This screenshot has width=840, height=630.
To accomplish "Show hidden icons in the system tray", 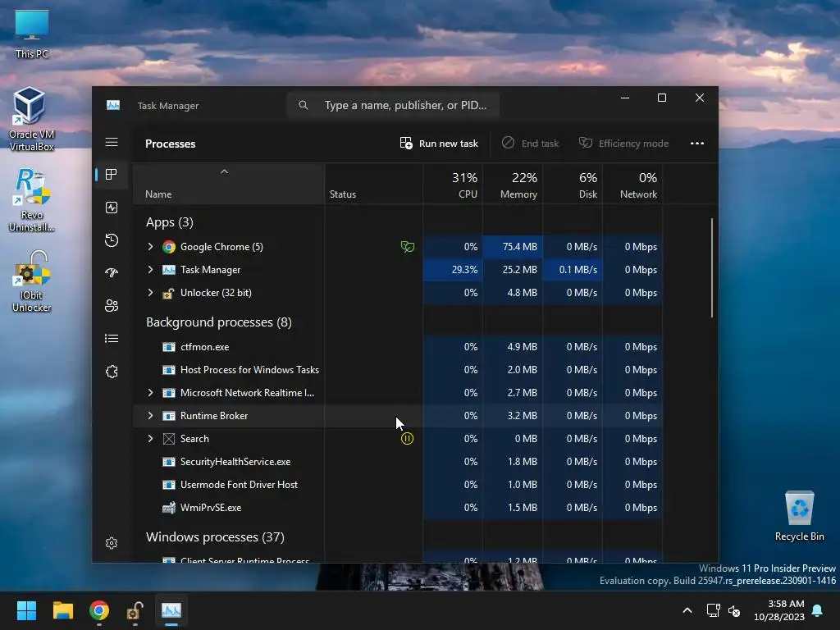I will pos(687,610).
